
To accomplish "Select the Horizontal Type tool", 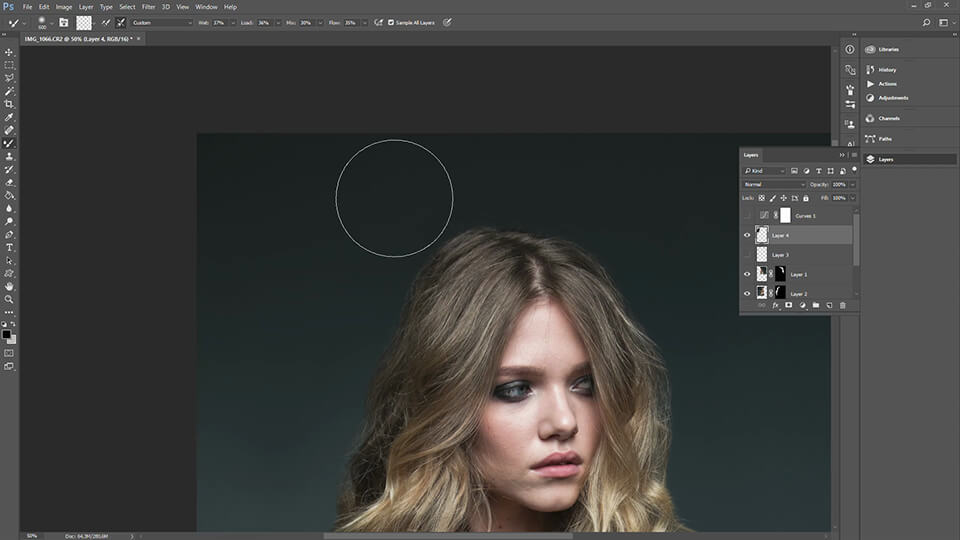I will tap(9, 247).
